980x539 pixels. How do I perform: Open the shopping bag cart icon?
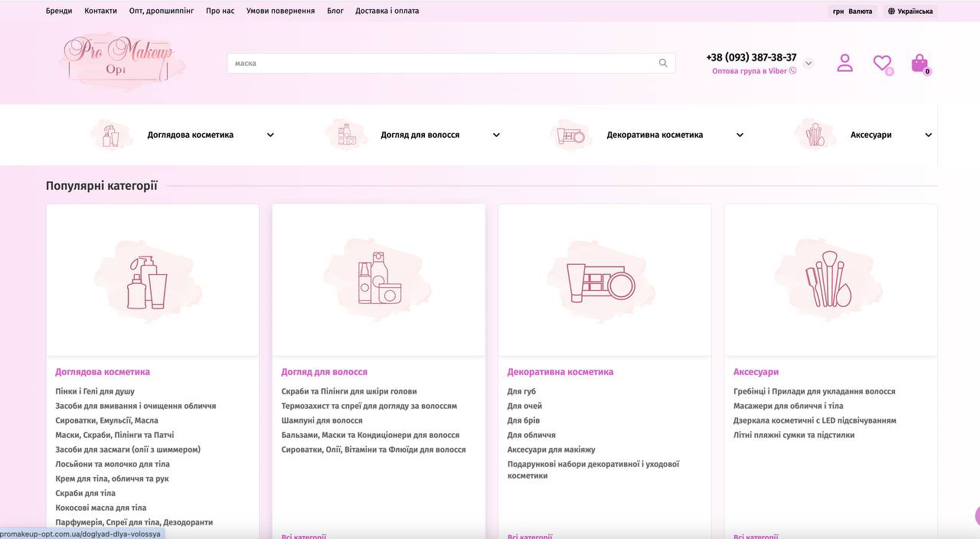pyautogui.click(x=920, y=64)
